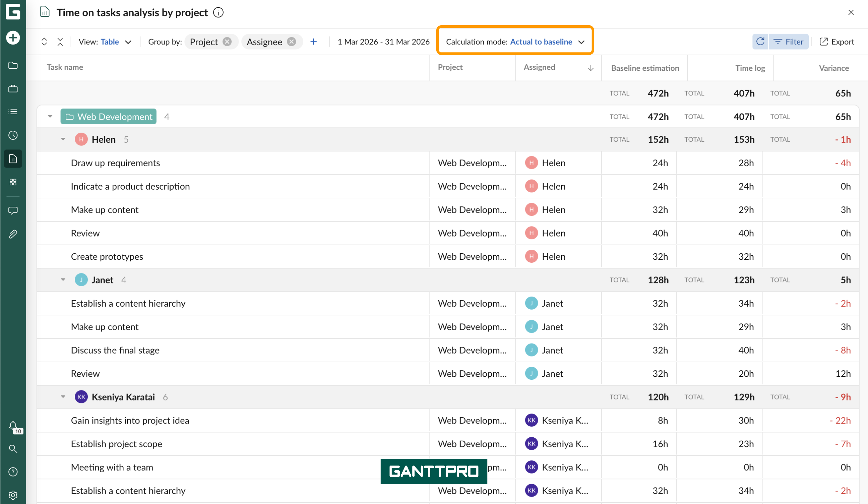Open the task list icon in sidebar
Viewport: 868px width, 504px height.
(x=13, y=111)
